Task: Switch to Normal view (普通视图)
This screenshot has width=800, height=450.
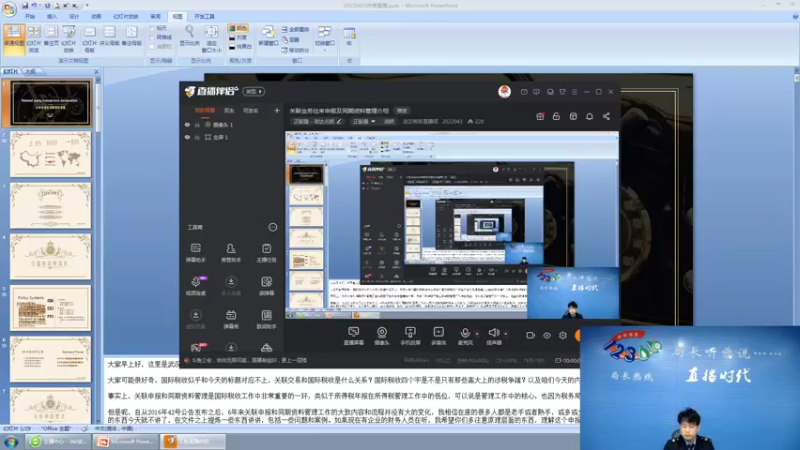Action: pos(14,38)
